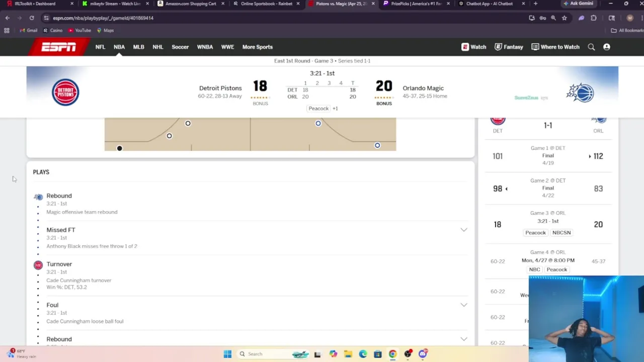Click the zoom magnifier in address bar
The height and width of the screenshot is (362, 644).
(553, 18)
